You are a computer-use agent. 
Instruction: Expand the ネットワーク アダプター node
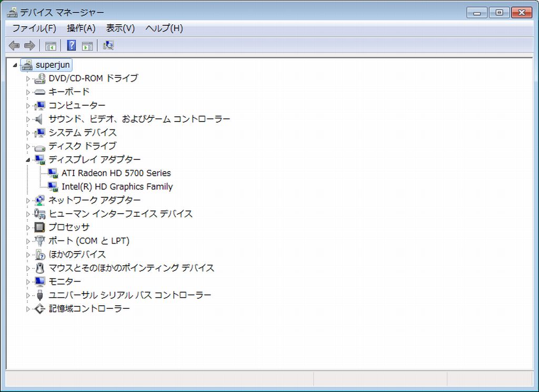[x=28, y=200]
